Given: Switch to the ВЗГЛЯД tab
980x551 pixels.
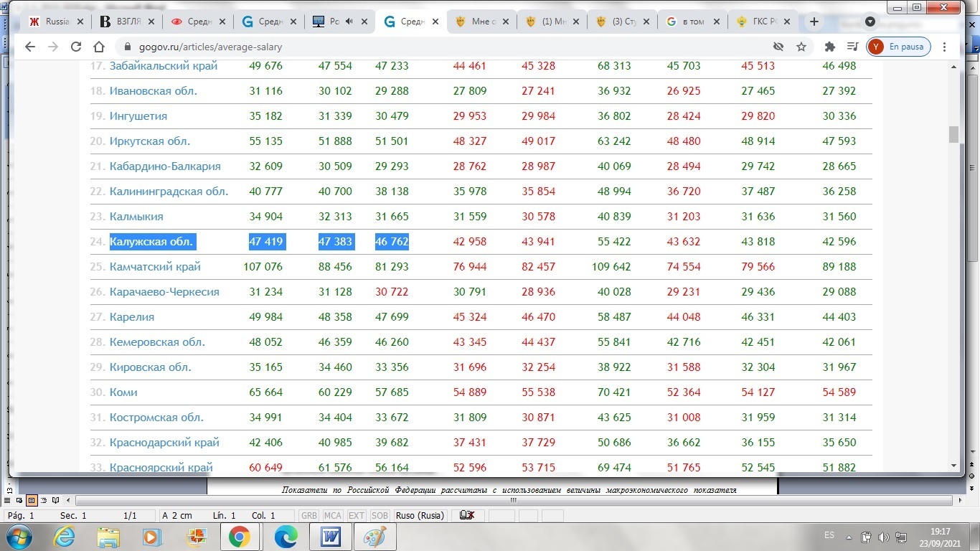Looking at the screenshot, I should (x=126, y=22).
